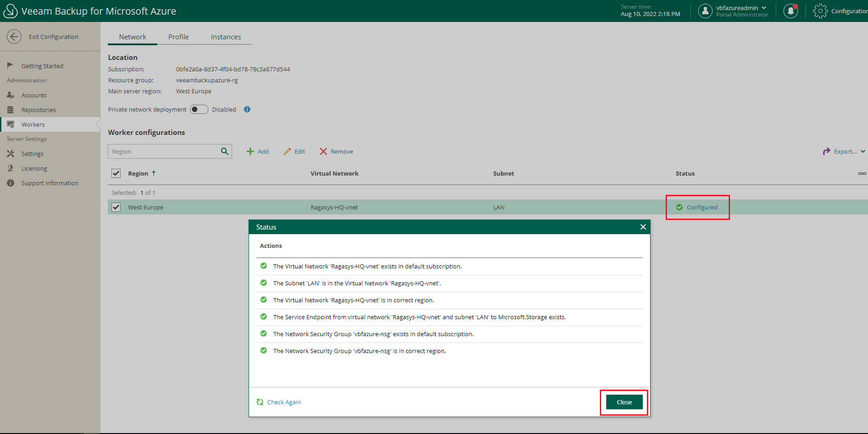Click the private network info icon

click(247, 109)
